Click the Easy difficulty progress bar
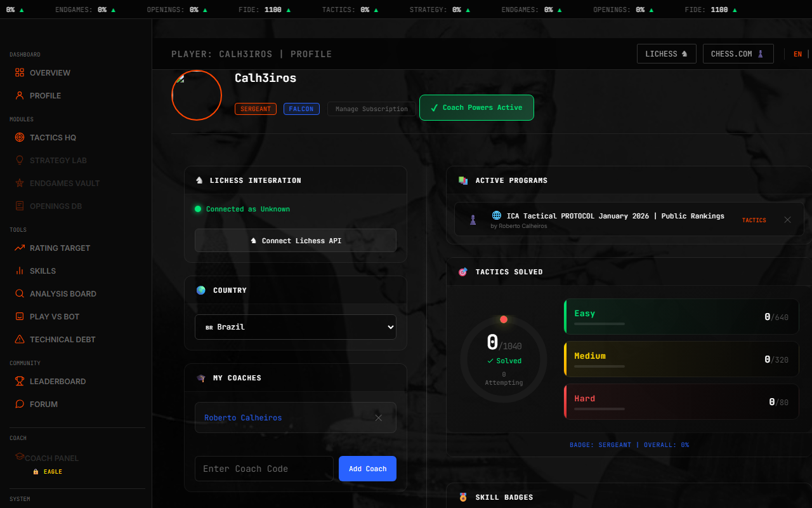Viewport: 812px width, 508px height. pos(599,324)
